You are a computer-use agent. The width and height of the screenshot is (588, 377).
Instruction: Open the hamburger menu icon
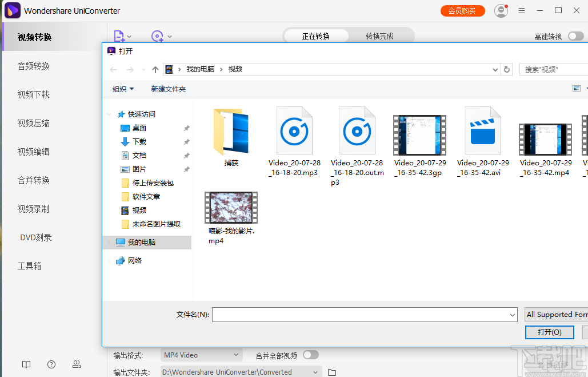click(522, 10)
